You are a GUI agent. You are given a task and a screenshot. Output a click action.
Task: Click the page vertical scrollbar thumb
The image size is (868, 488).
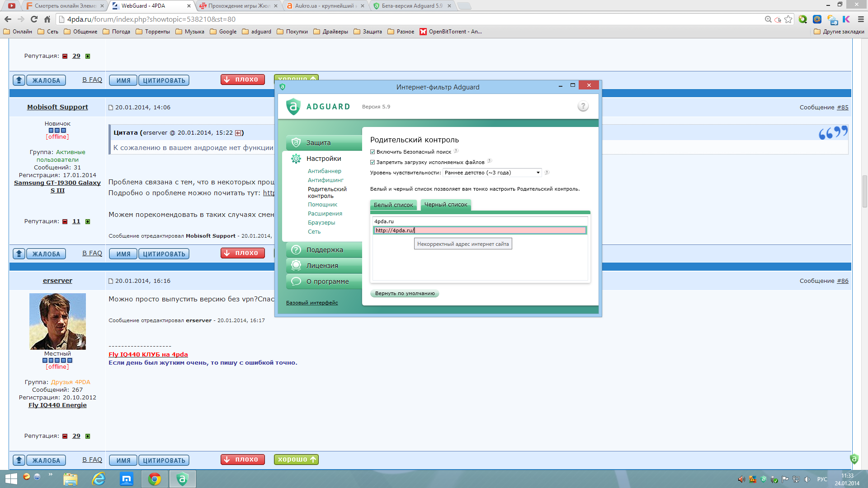pyautogui.click(x=864, y=191)
